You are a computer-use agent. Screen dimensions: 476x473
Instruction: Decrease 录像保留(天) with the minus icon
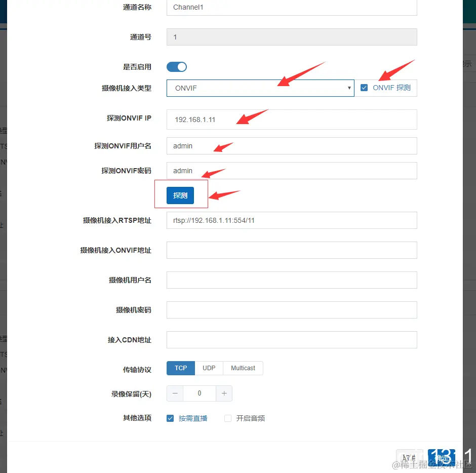[x=174, y=393]
